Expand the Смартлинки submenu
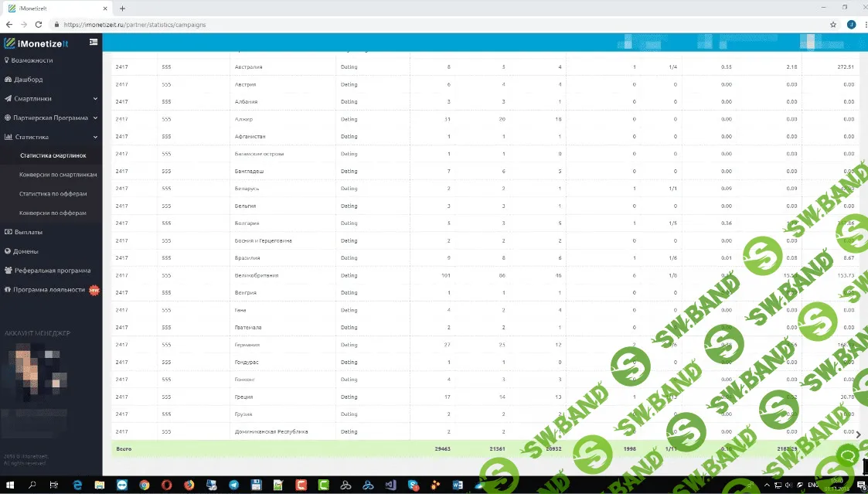The image size is (868, 494). (51, 99)
